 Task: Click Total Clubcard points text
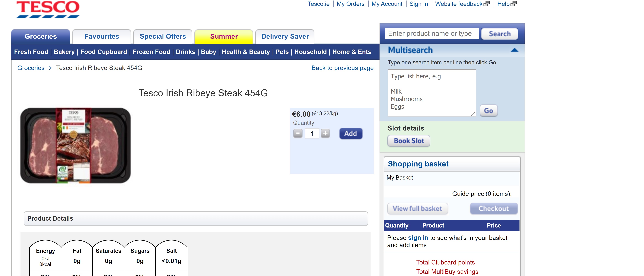click(x=445, y=262)
